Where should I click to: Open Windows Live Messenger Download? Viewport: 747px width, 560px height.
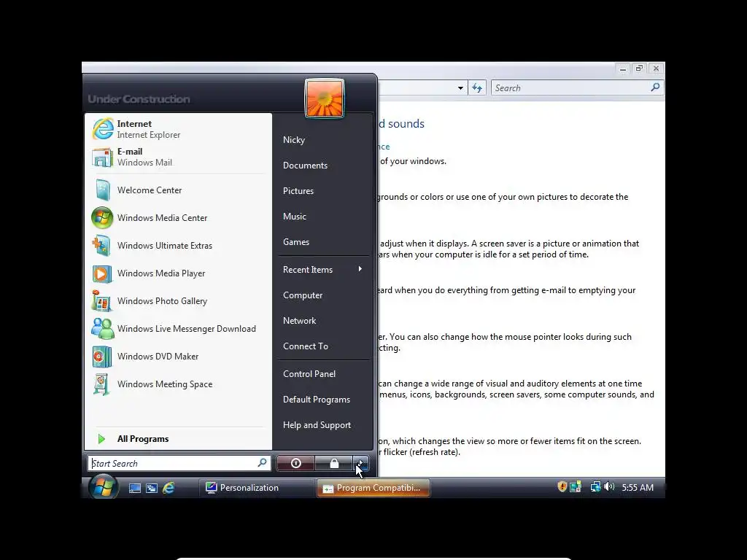click(x=177, y=329)
